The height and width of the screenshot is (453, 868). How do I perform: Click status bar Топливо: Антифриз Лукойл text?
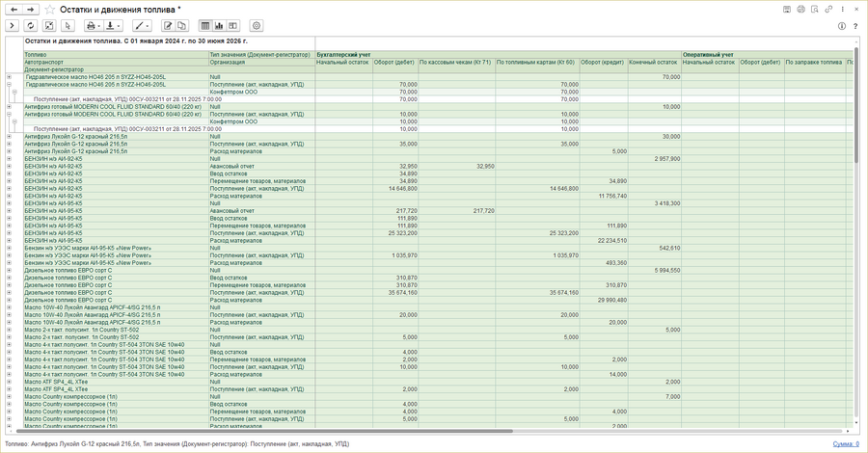click(177, 444)
